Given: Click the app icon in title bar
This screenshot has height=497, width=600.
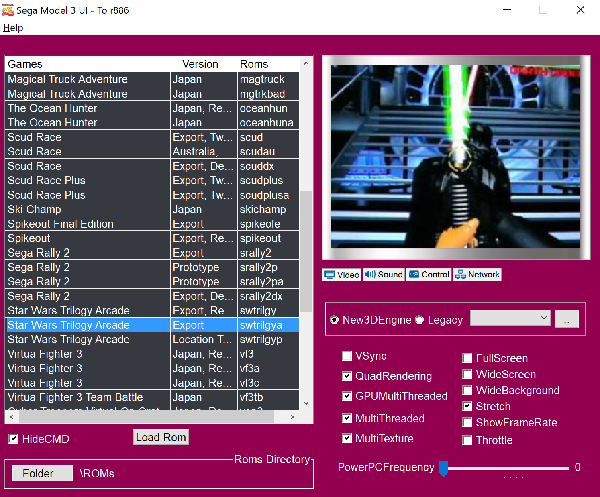Looking at the screenshot, I should [8, 10].
